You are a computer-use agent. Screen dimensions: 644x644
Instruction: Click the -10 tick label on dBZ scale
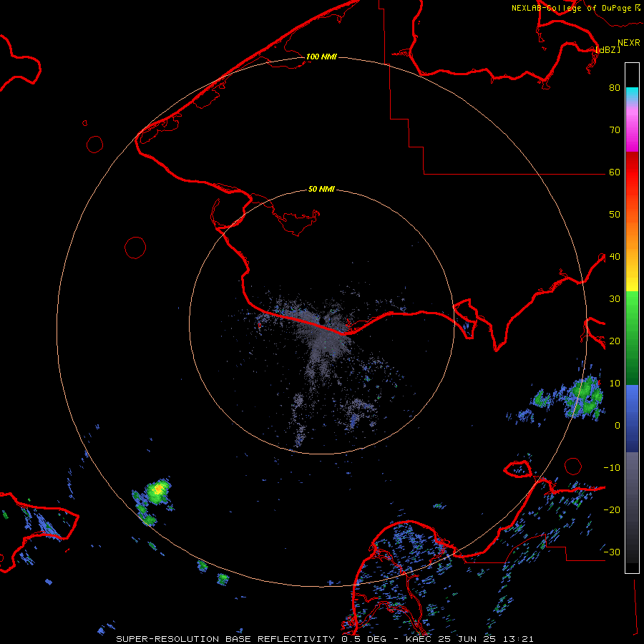[x=612, y=468]
